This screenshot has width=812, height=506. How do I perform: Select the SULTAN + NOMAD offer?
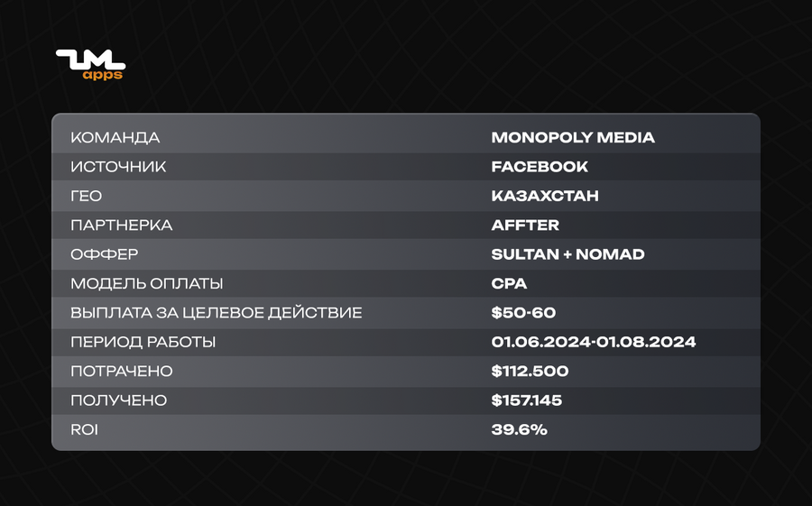(x=568, y=254)
